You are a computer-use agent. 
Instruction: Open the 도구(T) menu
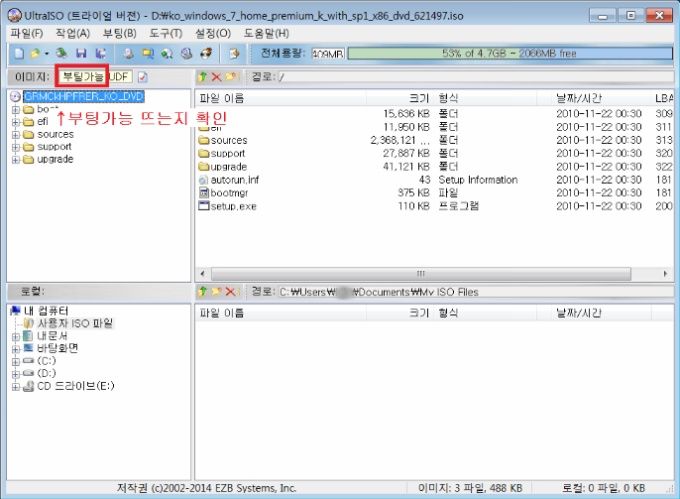click(x=166, y=33)
